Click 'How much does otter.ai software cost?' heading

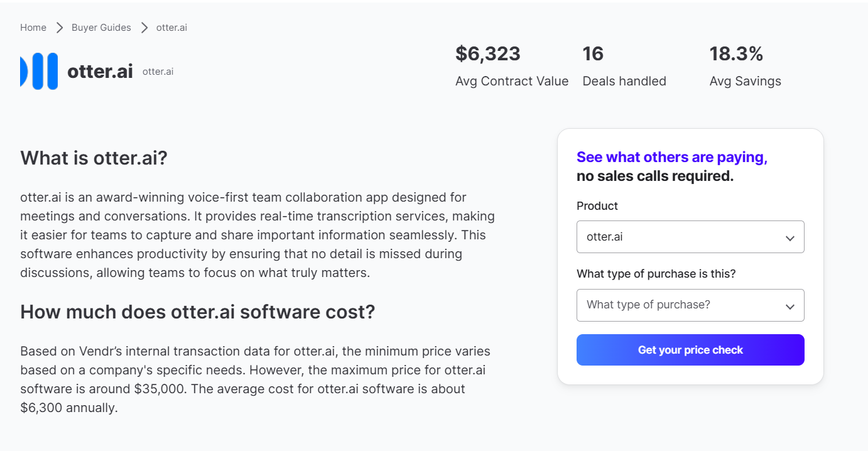click(x=197, y=312)
